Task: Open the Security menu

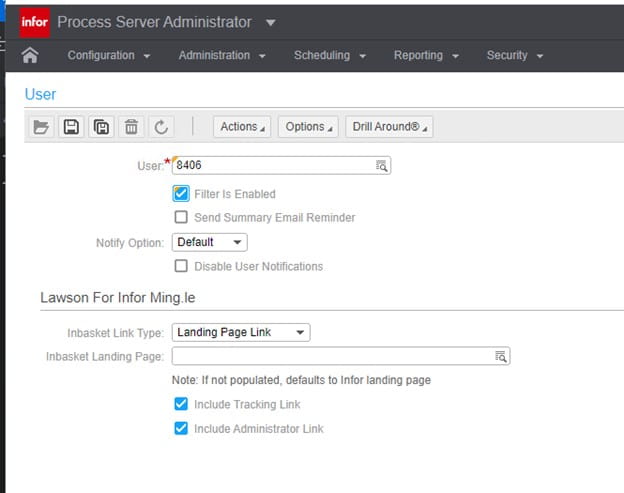Action: (x=515, y=55)
